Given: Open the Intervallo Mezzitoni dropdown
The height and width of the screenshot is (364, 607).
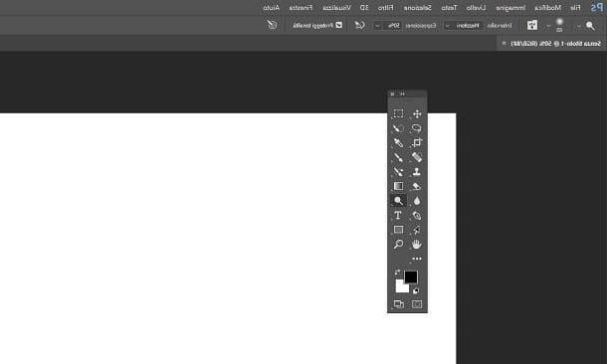Looking at the screenshot, I should [x=463, y=26].
